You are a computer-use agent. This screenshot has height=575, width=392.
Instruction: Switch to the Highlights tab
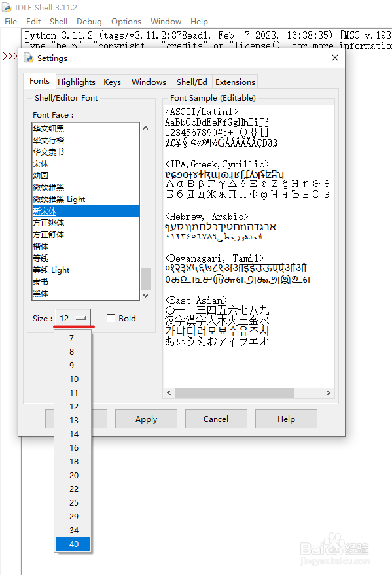(77, 82)
